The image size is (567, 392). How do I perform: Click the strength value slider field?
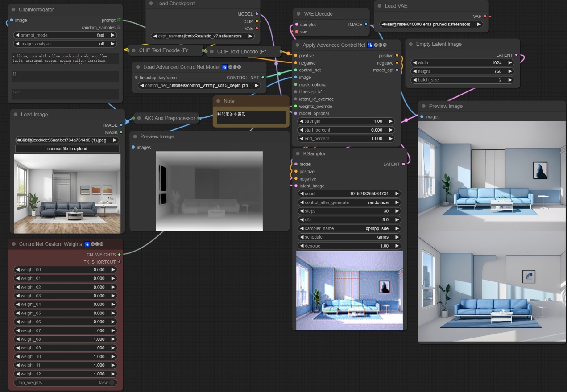tap(346, 121)
